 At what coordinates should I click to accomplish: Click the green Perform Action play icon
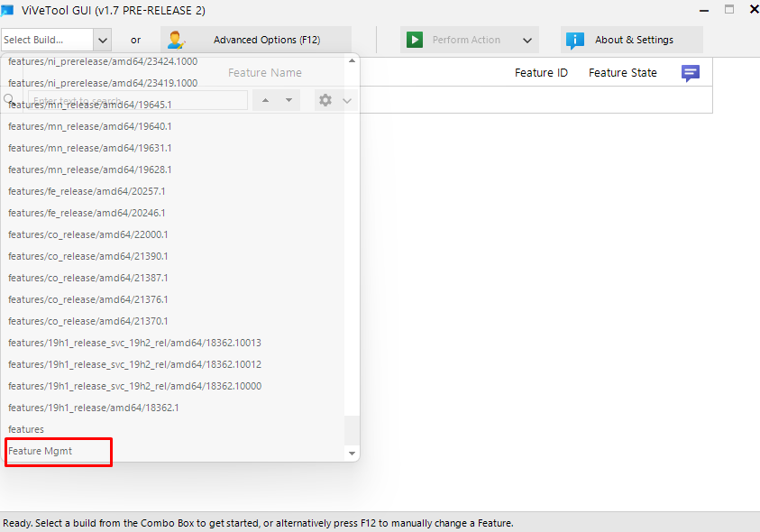415,40
